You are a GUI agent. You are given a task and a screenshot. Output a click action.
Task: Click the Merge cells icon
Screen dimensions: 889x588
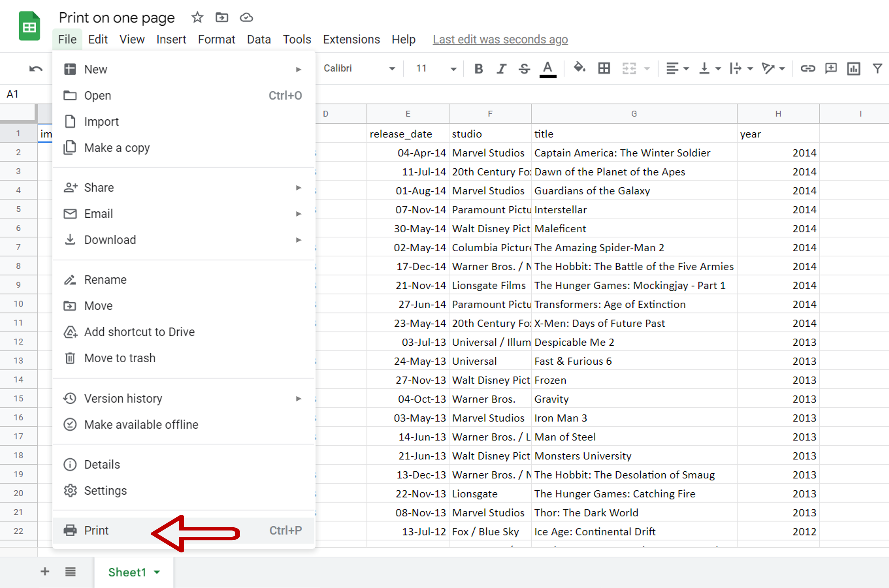tap(628, 68)
